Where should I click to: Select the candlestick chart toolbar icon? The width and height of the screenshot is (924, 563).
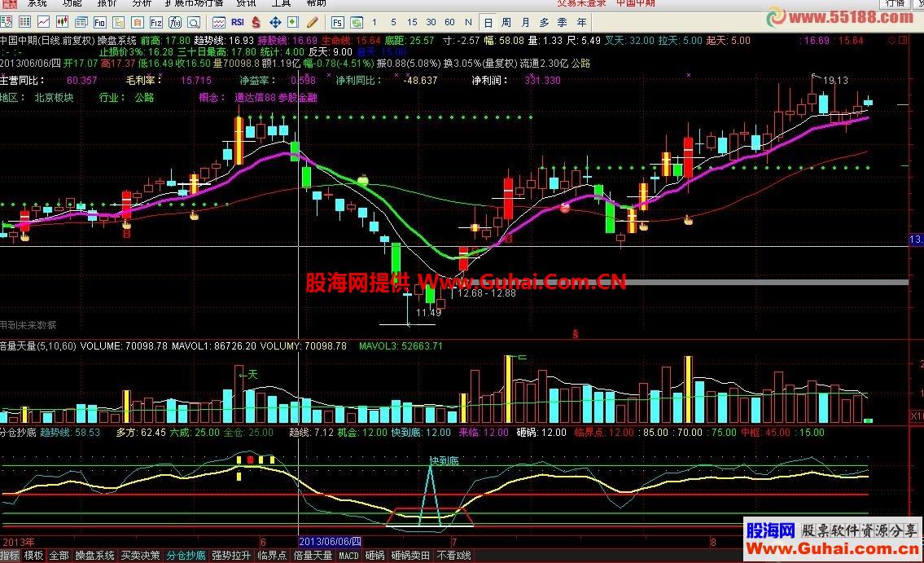(62, 22)
